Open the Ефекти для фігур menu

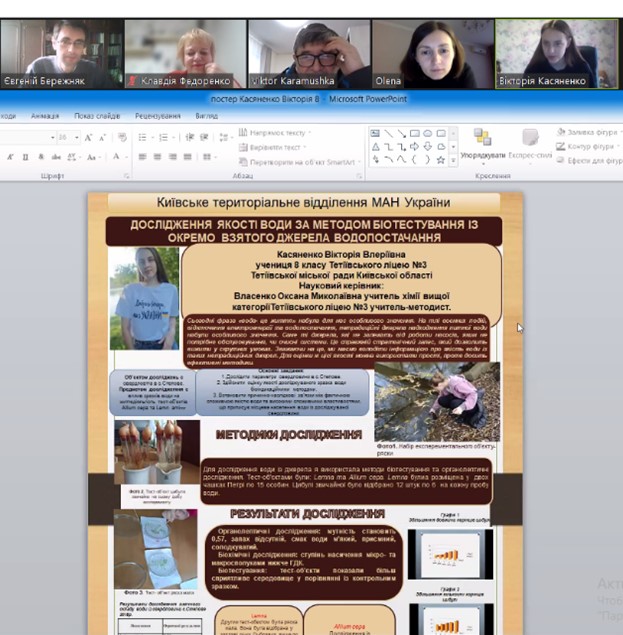pyautogui.click(x=589, y=161)
